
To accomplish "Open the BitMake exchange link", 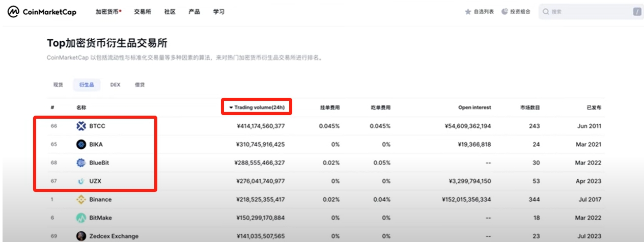I will coord(100,218).
